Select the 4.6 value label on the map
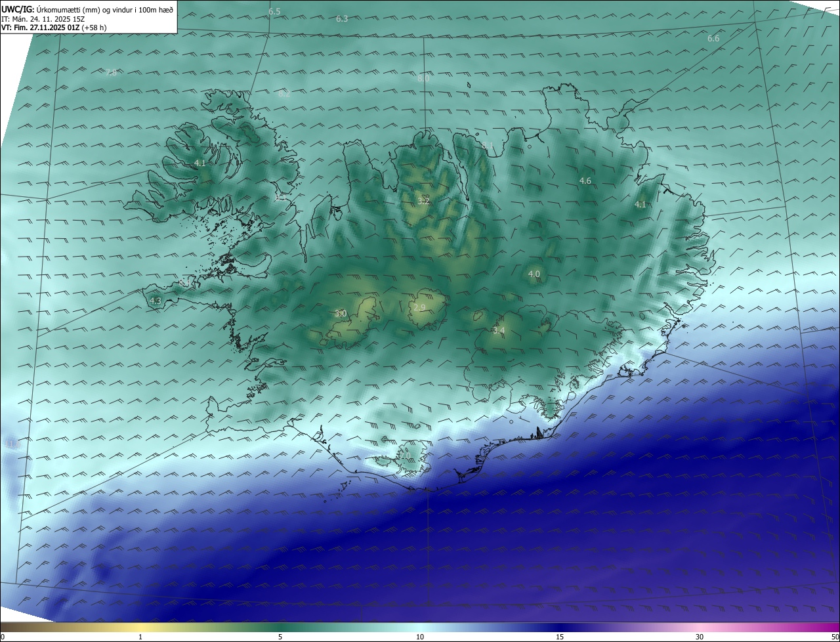Image resolution: width=840 pixels, height=642 pixels. [x=585, y=181]
